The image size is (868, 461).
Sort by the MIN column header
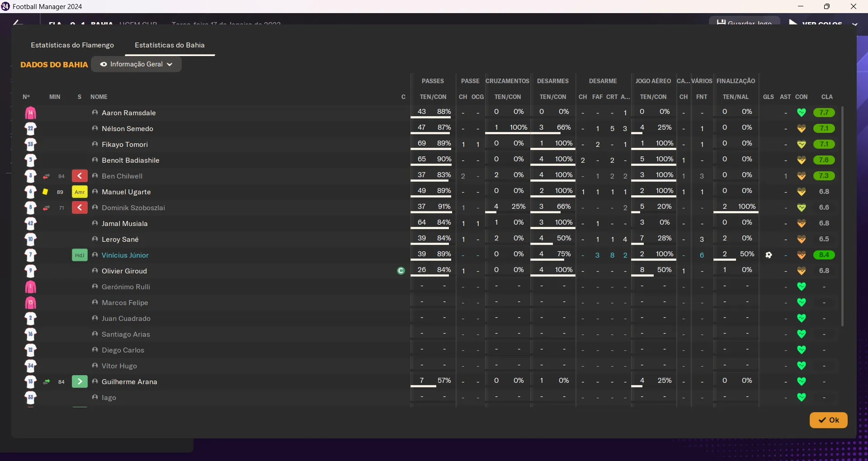[55, 97]
